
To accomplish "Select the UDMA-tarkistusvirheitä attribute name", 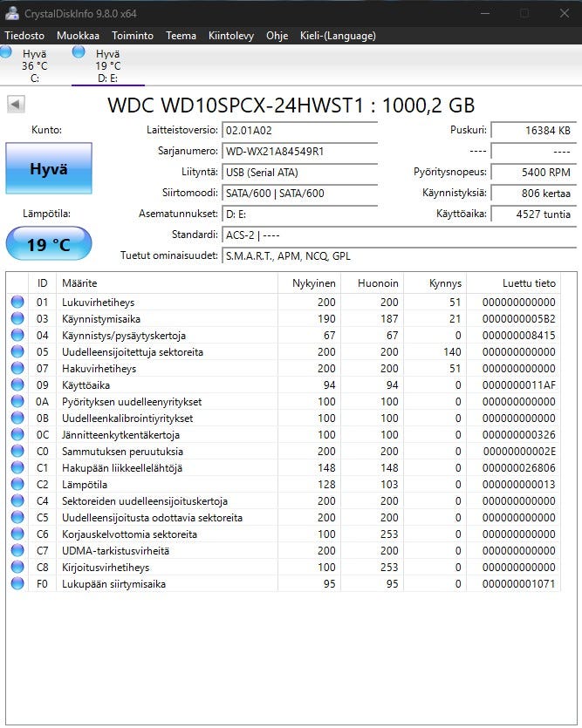I will (115, 551).
